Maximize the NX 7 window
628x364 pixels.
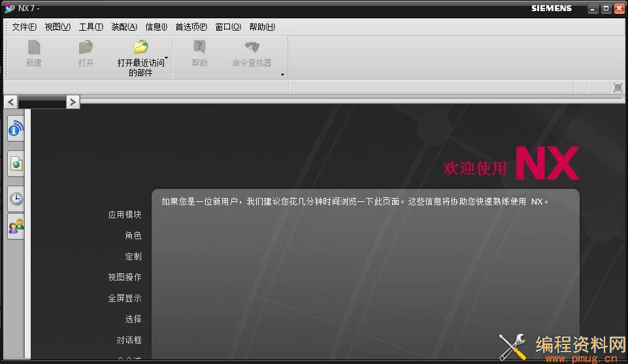click(606, 8)
